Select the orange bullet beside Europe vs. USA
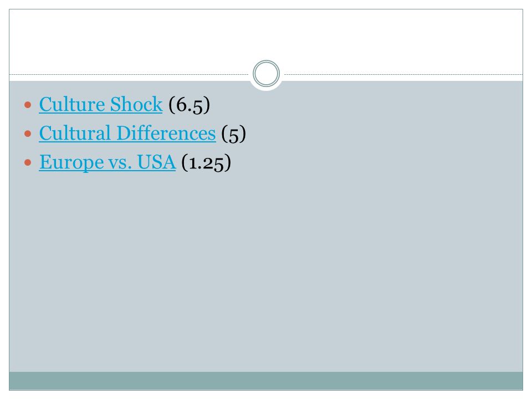Image resolution: width=532 pixels, height=399 pixels. (x=28, y=162)
